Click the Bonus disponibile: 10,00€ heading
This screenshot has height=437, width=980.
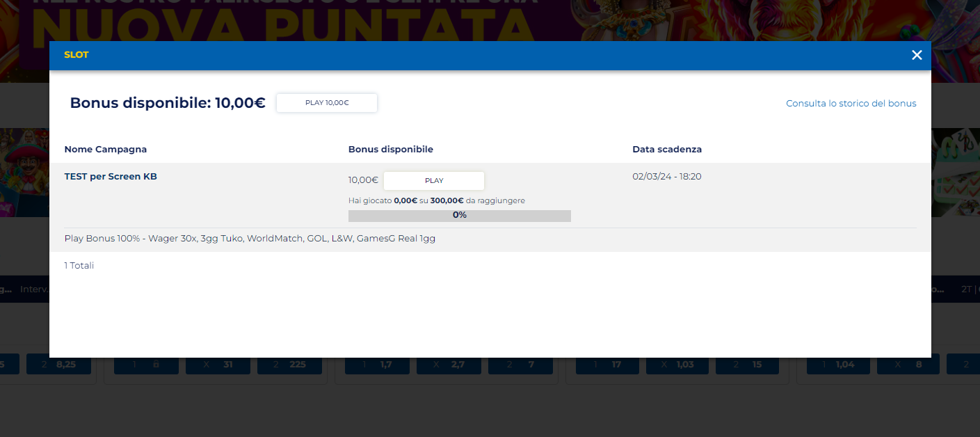pyautogui.click(x=168, y=103)
